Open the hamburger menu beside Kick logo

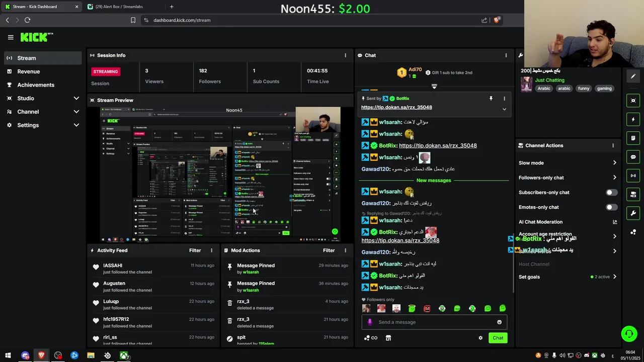pos(11,37)
